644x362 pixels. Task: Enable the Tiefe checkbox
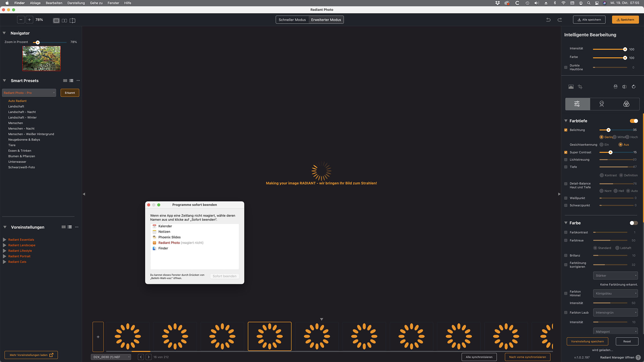point(566,167)
